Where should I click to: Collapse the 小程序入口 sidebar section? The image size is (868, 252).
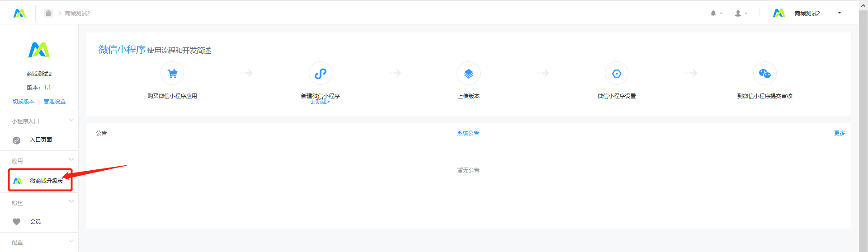point(71,120)
